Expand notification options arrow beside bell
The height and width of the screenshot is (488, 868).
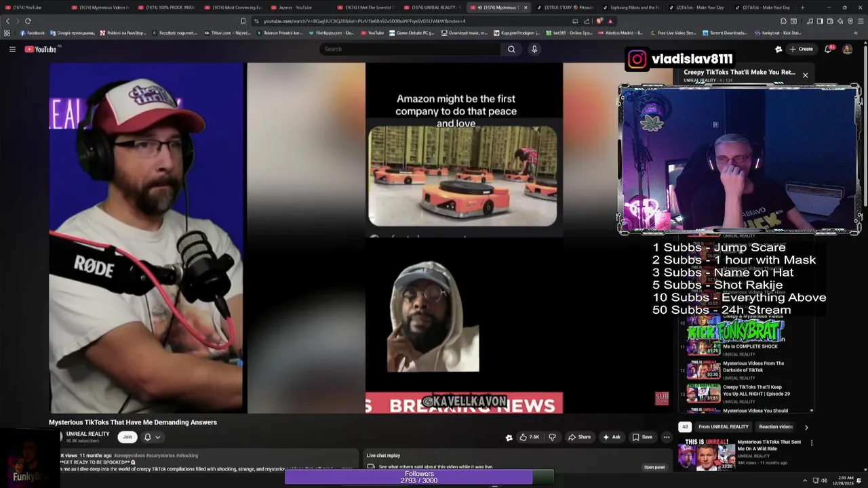(158, 437)
